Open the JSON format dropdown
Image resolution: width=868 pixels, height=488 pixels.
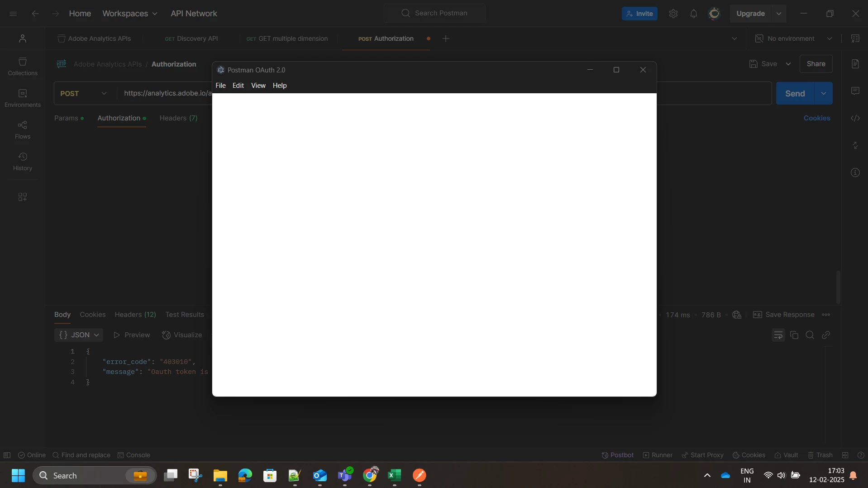79,335
